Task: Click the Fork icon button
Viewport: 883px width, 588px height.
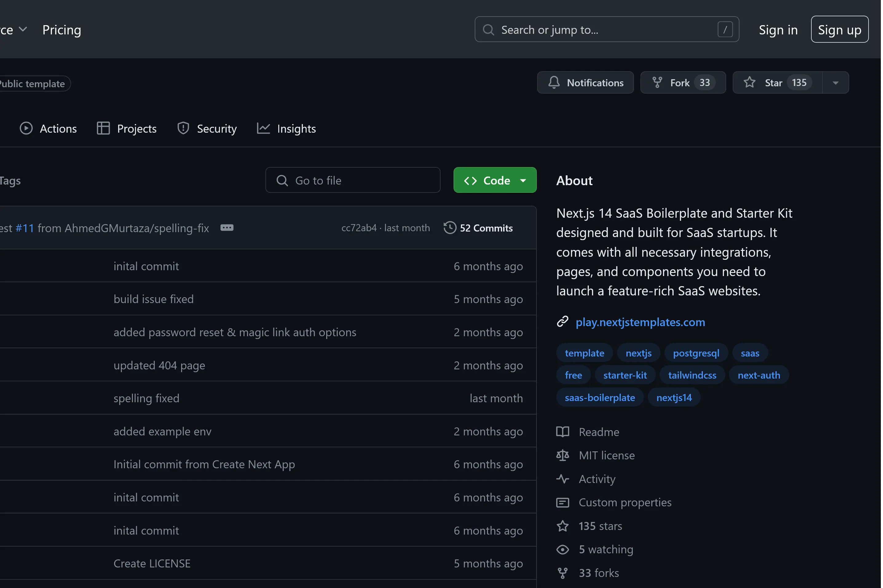Action: point(657,83)
